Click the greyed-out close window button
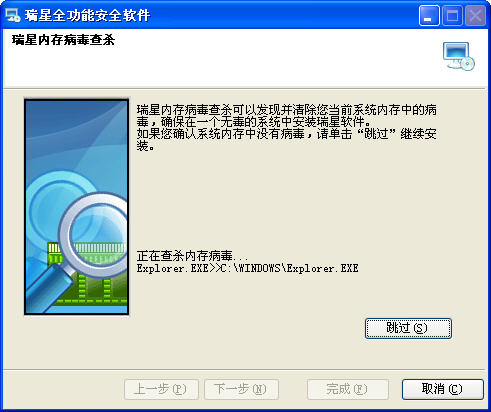The image size is (491, 412). (x=475, y=16)
